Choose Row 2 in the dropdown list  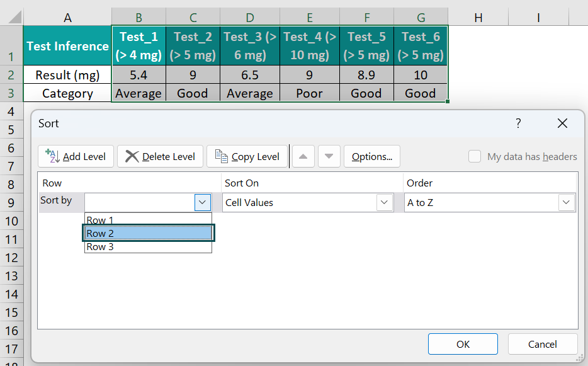148,233
